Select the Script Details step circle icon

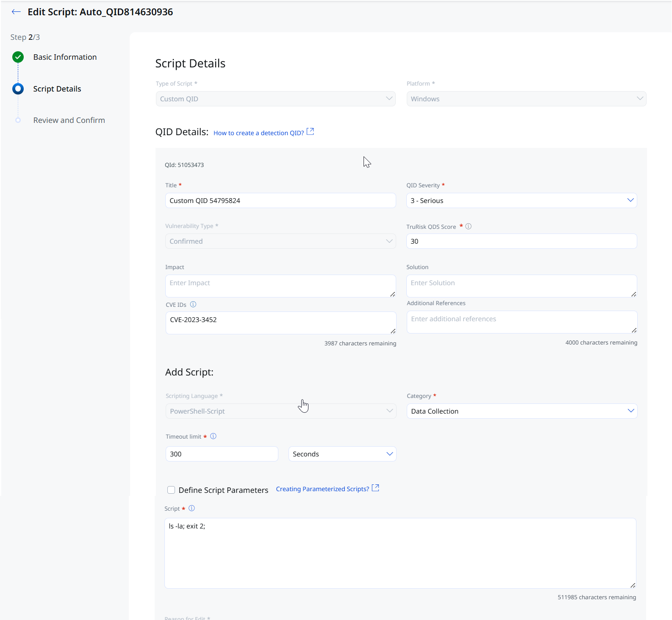pyautogui.click(x=18, y=89)
